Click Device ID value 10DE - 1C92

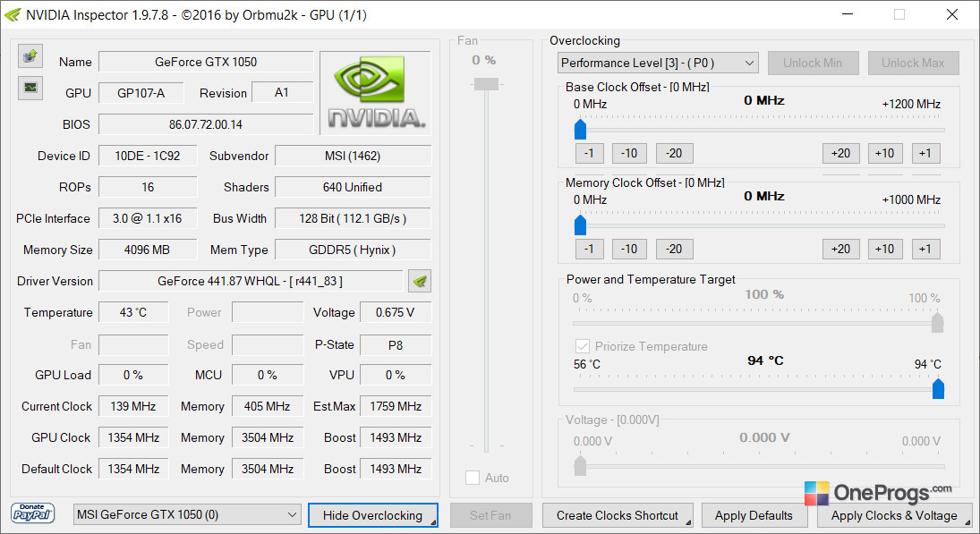tap(148, 156)
